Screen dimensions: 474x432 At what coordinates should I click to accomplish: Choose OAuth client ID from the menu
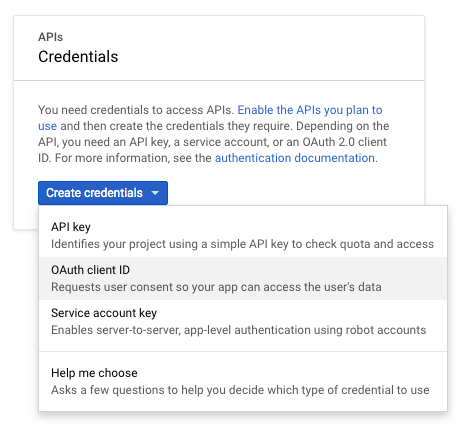click(243, 279)
